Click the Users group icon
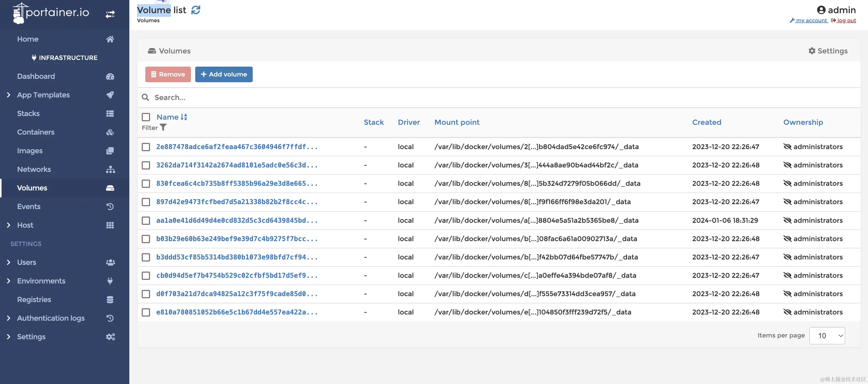868x384 pixels. (x=110, y=262)
